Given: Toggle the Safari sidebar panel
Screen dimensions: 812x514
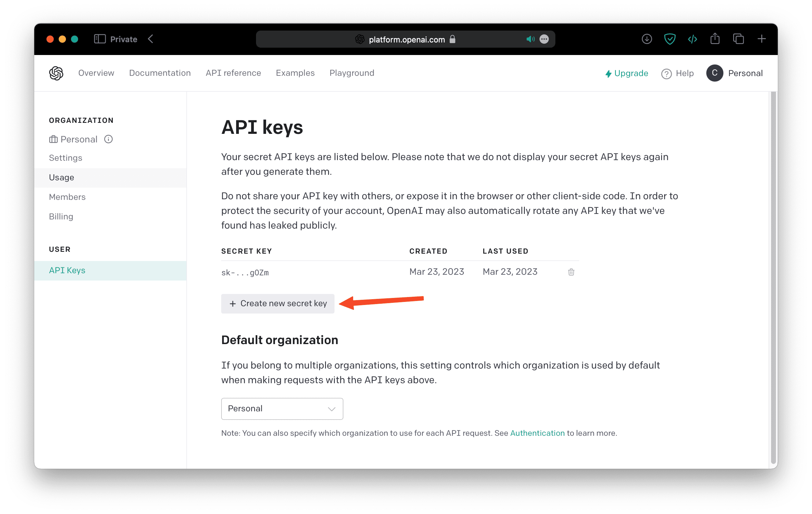Looking at the screenshot, I should click(100, 39).
